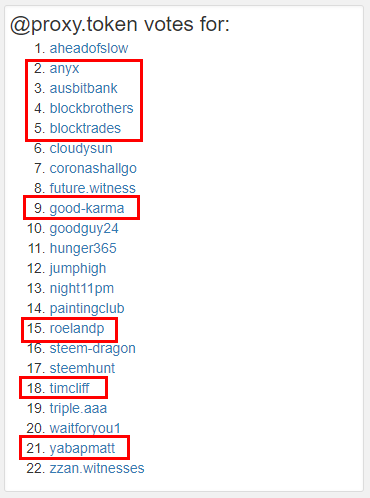Visit the future.witness link
The height and width of the screenshot is (498, 370).
(x=93, y=188)
